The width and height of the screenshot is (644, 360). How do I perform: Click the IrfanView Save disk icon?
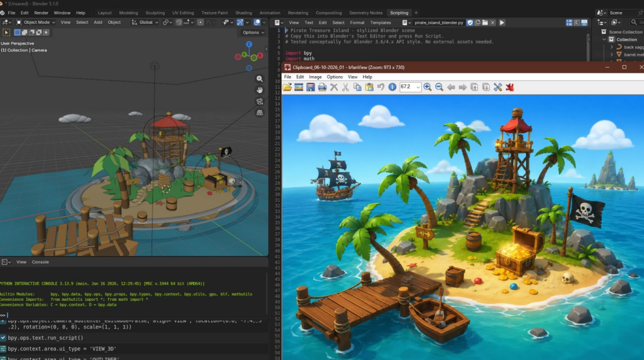tap(311, 87)
